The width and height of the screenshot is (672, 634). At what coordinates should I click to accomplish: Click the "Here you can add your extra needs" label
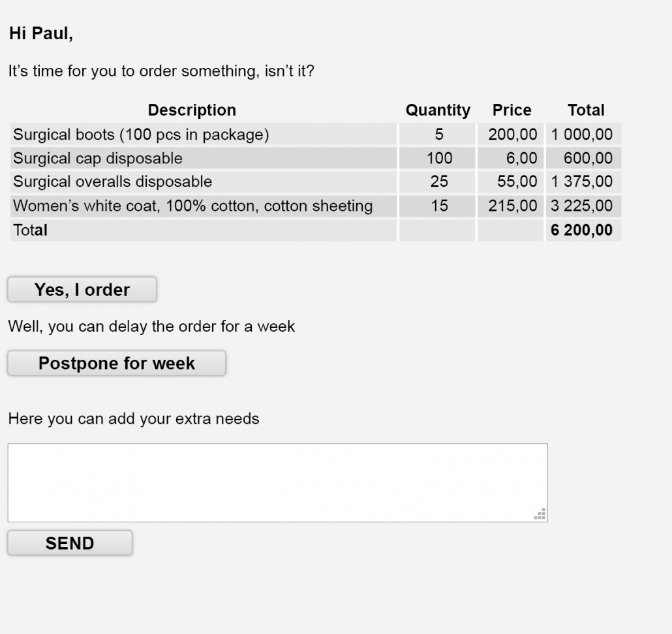coord(134,419)
